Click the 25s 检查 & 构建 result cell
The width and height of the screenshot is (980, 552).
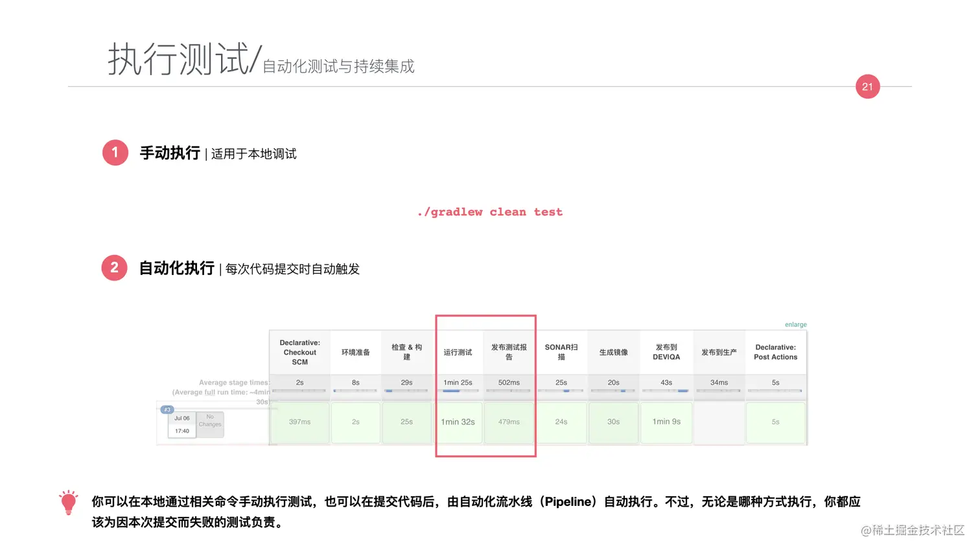tap(406, 422)
